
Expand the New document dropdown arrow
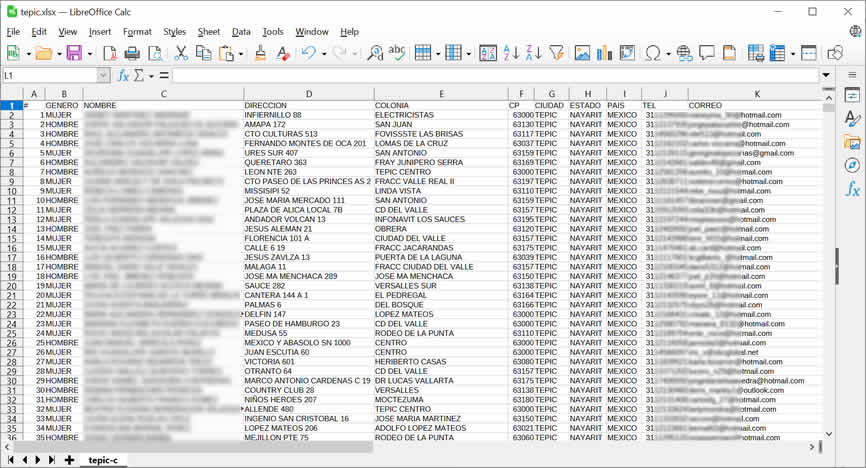click(28, 54)
